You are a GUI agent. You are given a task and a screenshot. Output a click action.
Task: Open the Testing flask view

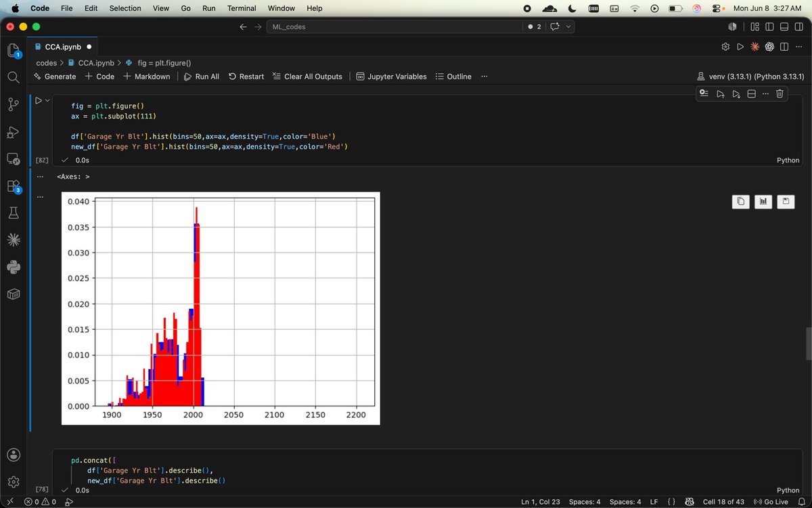[x=13, y=213]
